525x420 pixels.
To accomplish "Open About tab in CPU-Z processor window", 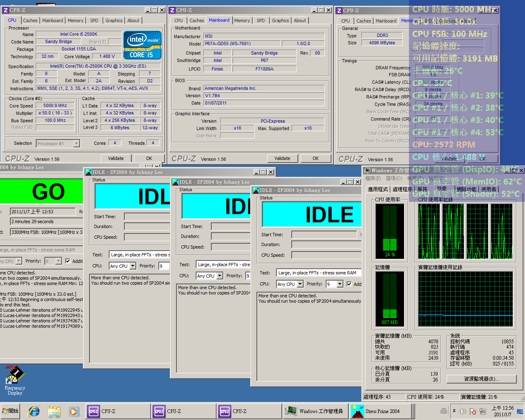I will tap(133, 21).
